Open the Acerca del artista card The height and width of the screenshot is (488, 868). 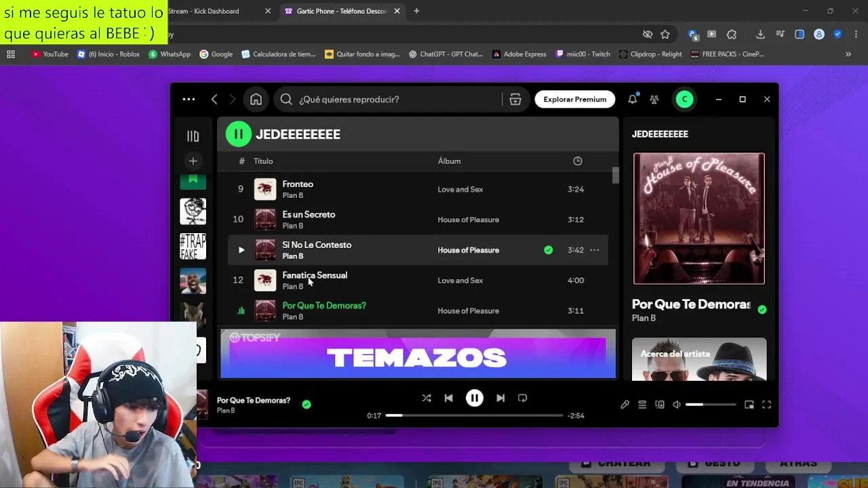pyautogui.click(x=698, y=359)
